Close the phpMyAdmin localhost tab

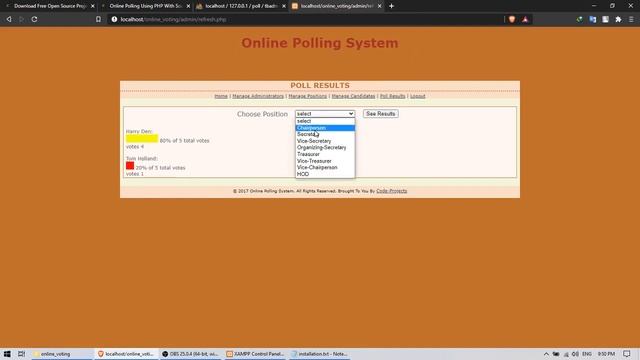(284, 6)
